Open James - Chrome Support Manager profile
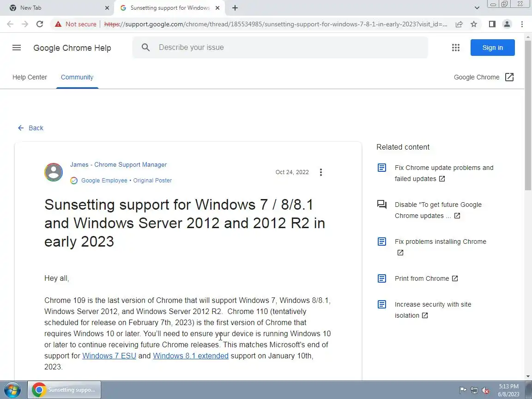 [x=118, y=164]
